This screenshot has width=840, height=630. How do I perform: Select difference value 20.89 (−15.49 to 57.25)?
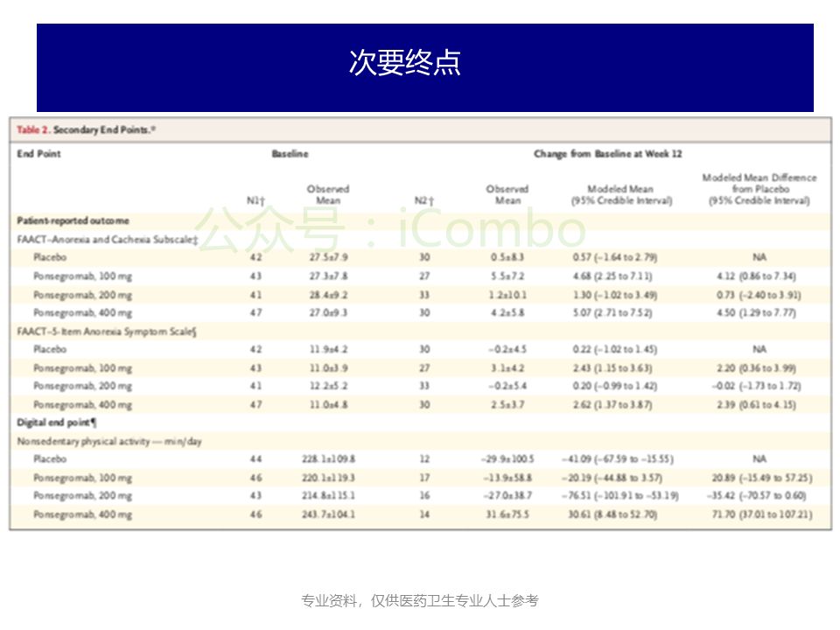[762, 478]
